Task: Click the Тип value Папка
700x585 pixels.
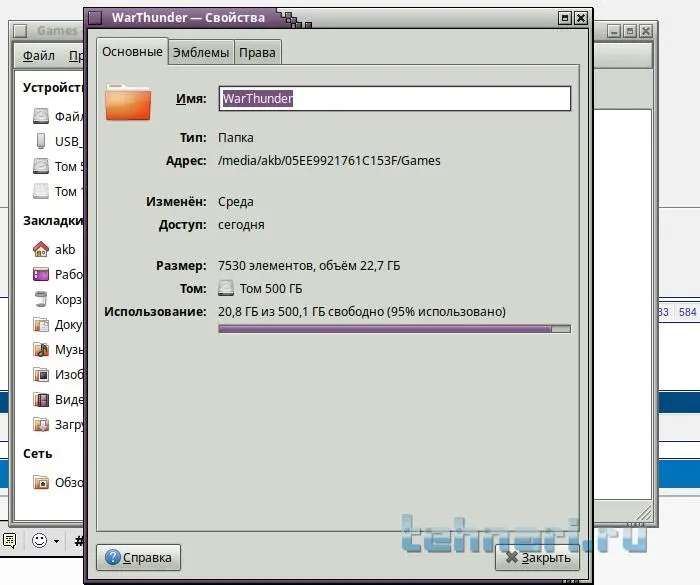Action: coord(236,138)
